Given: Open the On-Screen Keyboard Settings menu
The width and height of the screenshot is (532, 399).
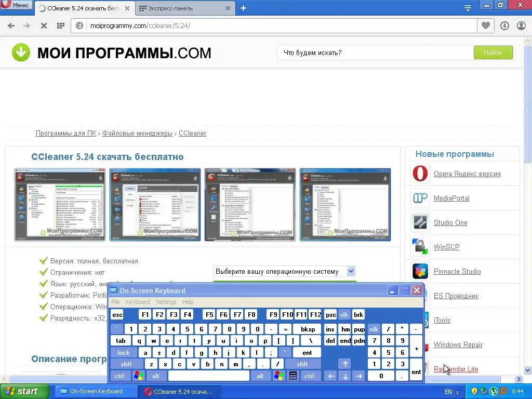Looking at the screenshot, I should click(x=166, y=302).
